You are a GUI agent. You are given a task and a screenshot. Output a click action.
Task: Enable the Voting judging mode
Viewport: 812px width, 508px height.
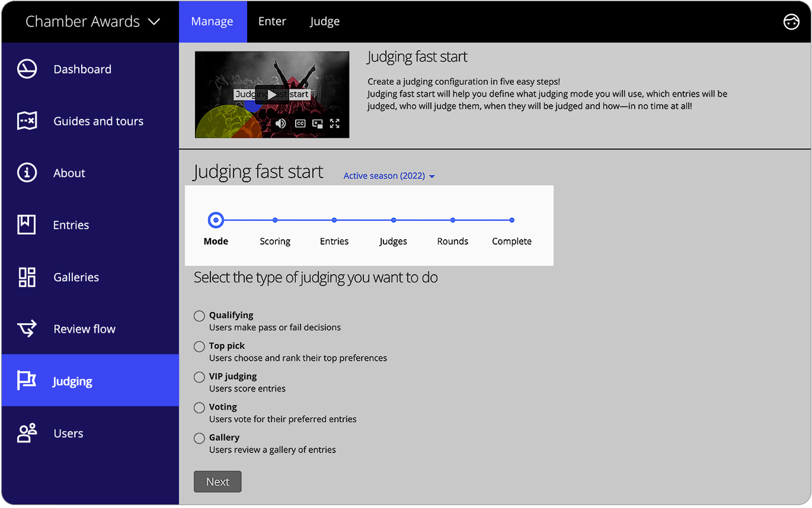tap(199, 407)
